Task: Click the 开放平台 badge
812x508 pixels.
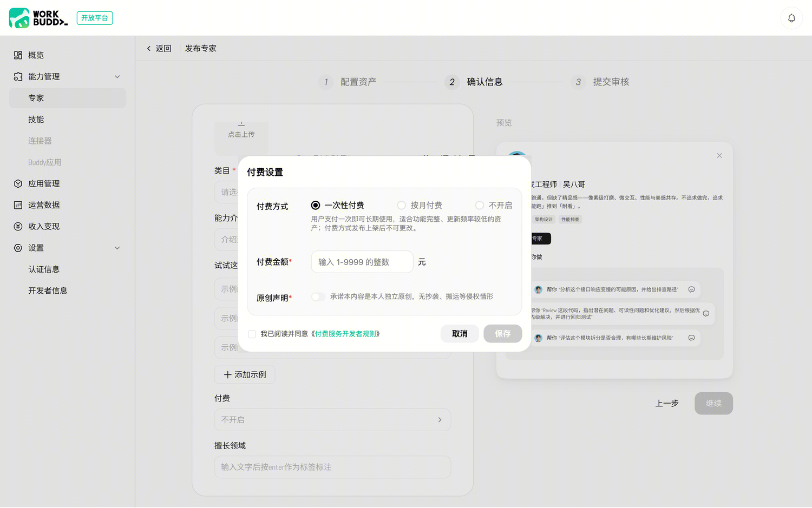Action: 95,18
